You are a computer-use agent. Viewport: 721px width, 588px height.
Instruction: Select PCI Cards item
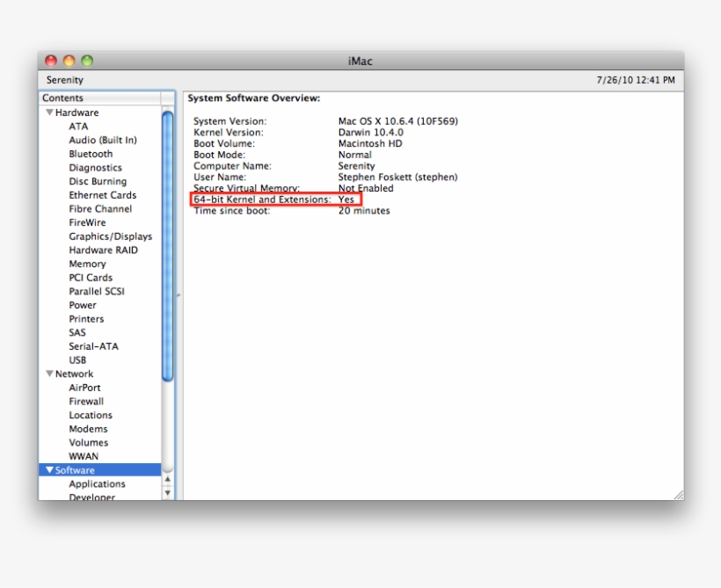click(x=91, y=278)
